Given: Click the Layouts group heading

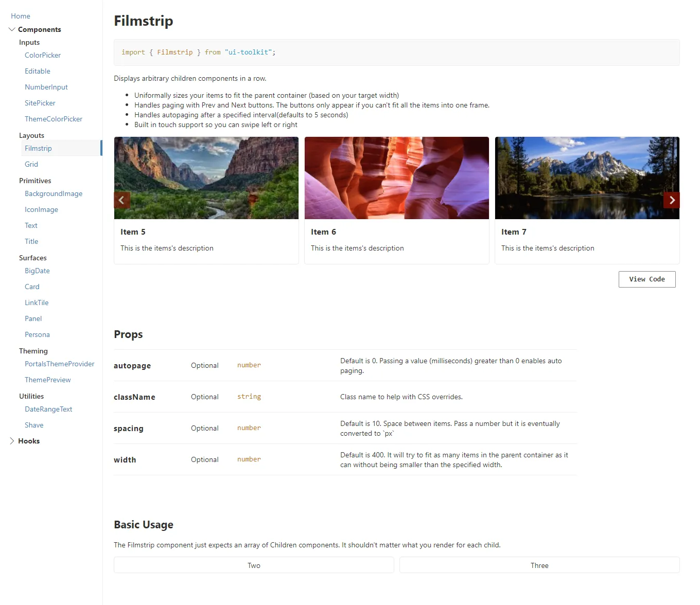Looking at the screenshot, I should pyautogui.click(x=31, y=135).
